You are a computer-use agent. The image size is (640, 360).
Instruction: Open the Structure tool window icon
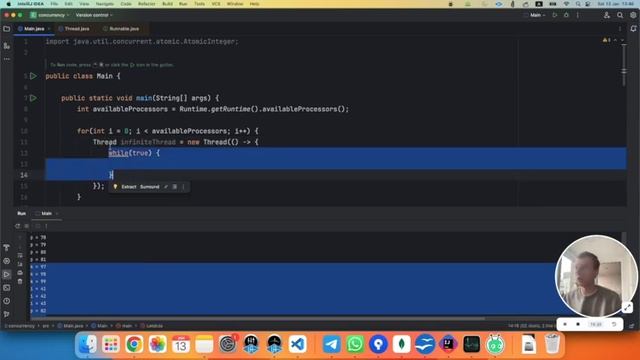[x=7, y=46]
